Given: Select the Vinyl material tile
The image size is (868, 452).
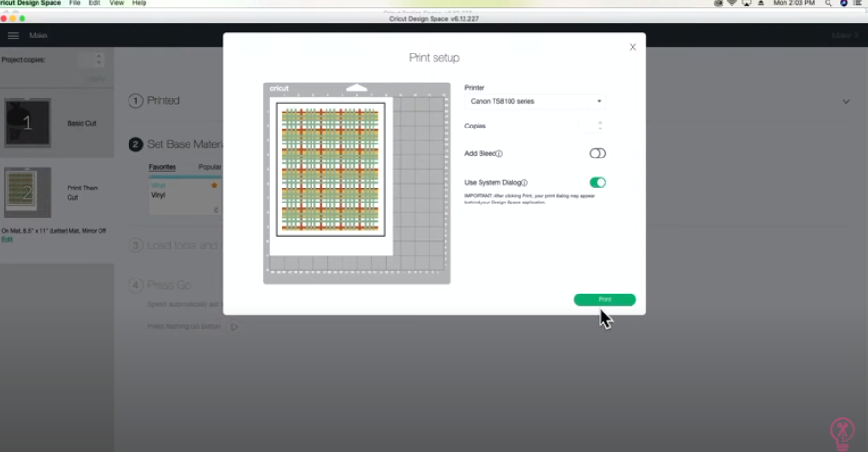Looking at the screenshot, I should point(186,196).
